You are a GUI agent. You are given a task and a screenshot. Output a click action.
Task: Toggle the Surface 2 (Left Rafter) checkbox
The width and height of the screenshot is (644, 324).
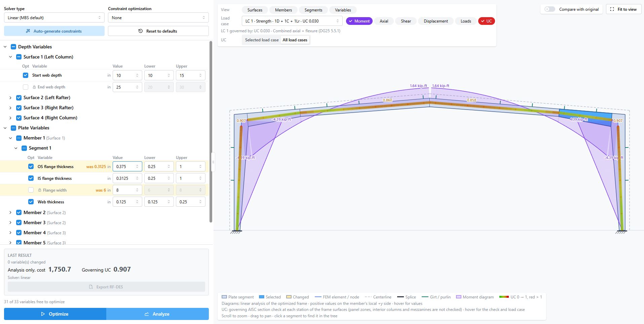(19, 97)
